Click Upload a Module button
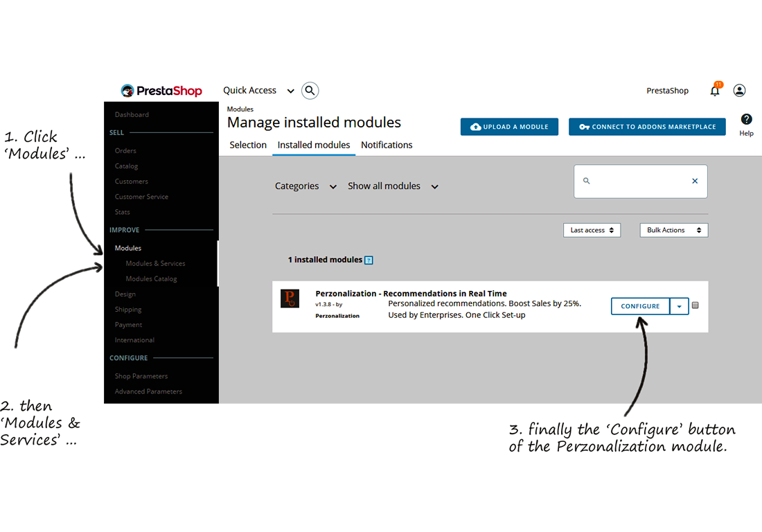Image resolution: width=762 pixels, height=532 pixels. (x=509, y=127)
